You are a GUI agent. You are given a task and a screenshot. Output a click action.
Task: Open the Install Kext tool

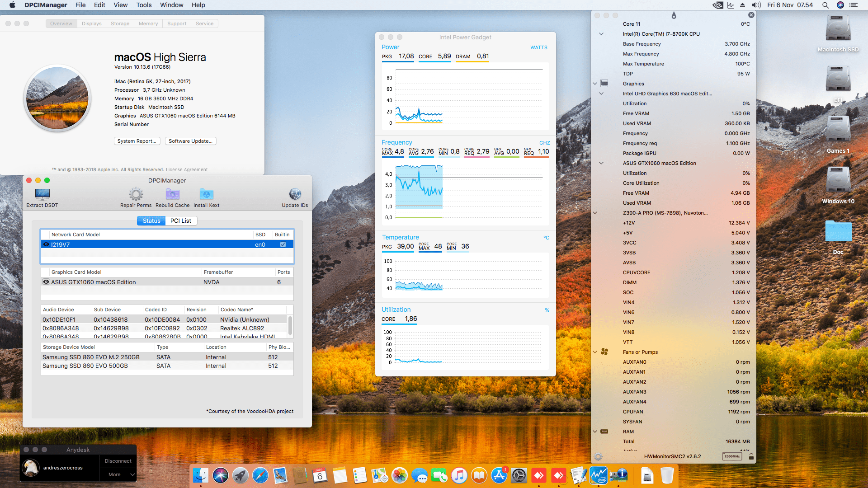click(207, 194)
